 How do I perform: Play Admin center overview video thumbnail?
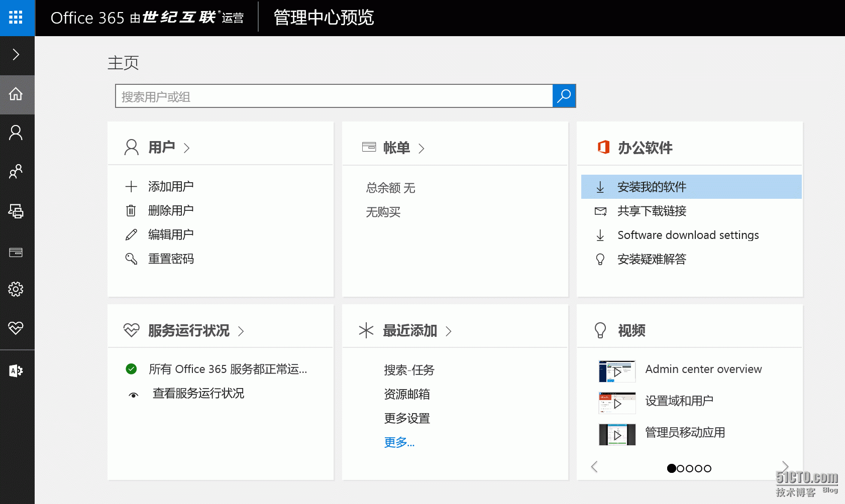pyautogui.click(x=617, y=371)
